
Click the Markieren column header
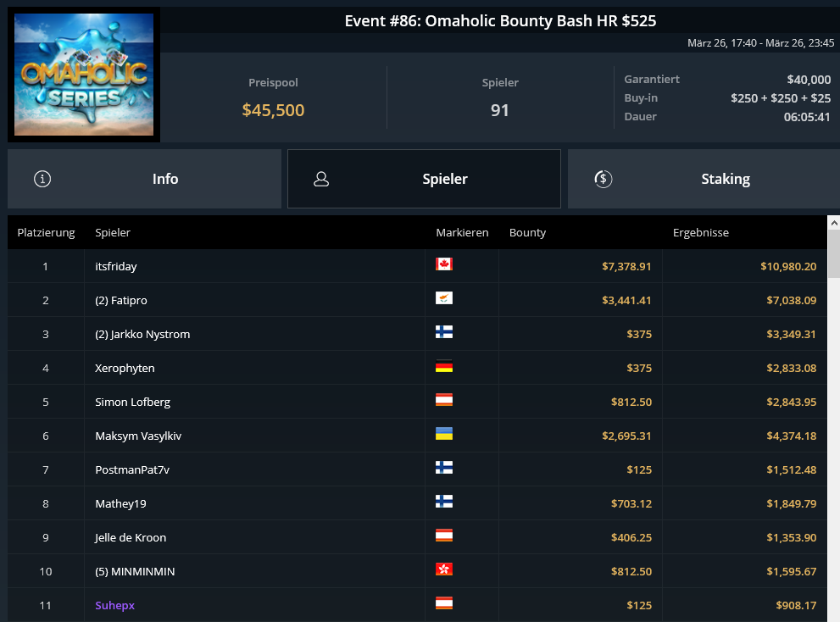coord(462,232)
